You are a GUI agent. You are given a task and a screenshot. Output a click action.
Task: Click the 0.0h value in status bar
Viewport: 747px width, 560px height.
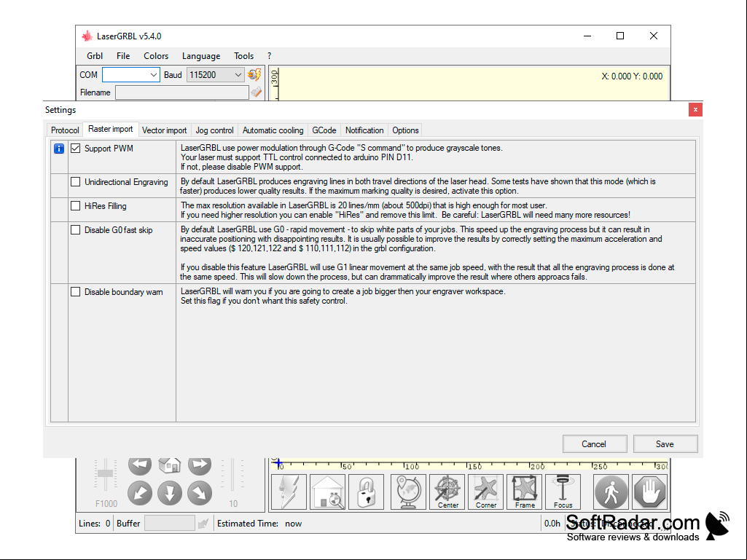[552, 524]
